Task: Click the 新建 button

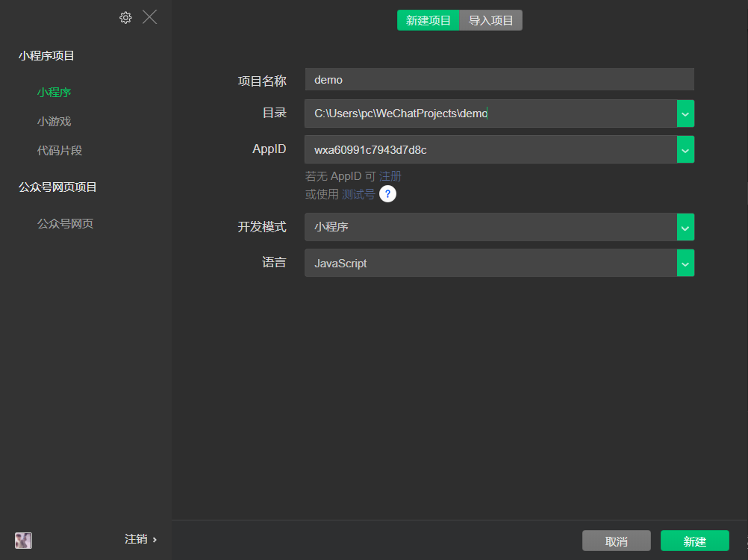Action: click(694, 541)
